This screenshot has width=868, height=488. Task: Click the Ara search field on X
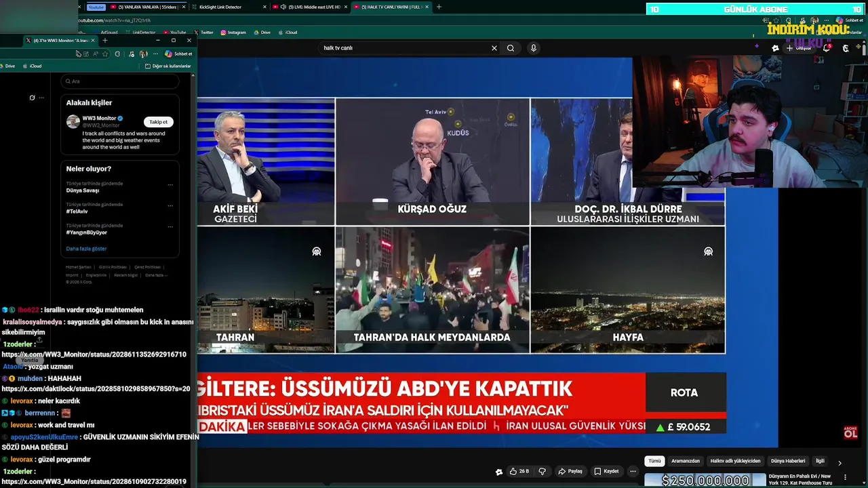119,81
